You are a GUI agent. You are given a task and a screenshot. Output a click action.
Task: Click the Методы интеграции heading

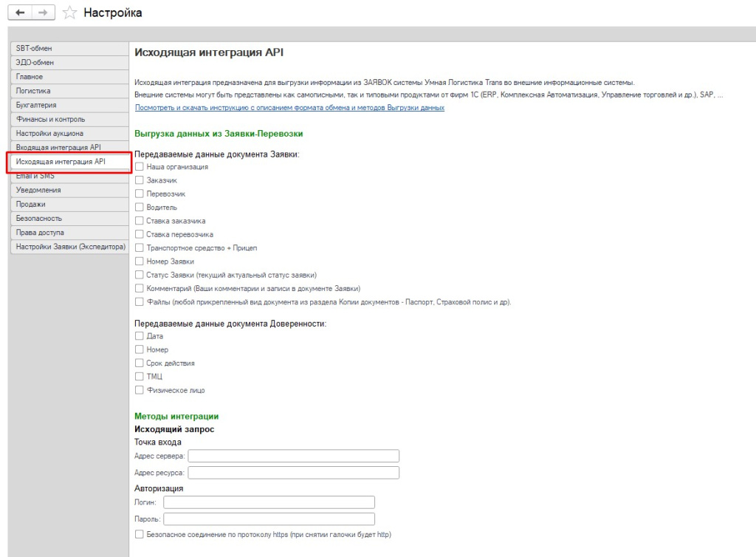(x=176, y=416)
